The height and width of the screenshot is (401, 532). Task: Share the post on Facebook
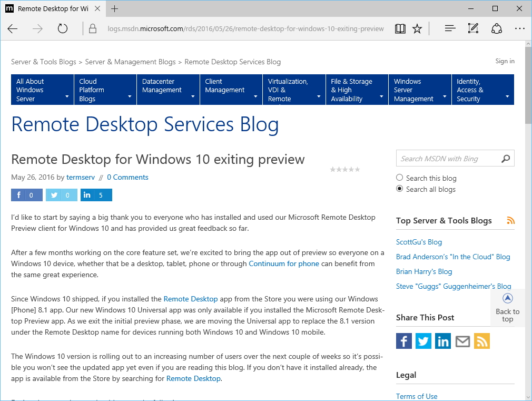[x=403, y=341]
